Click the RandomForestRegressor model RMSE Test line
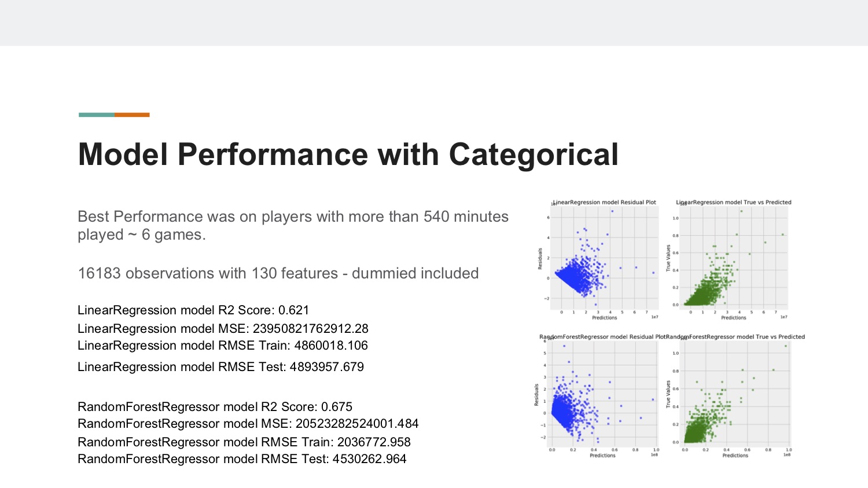Screen dimensions: 868x488 (242, 459)
